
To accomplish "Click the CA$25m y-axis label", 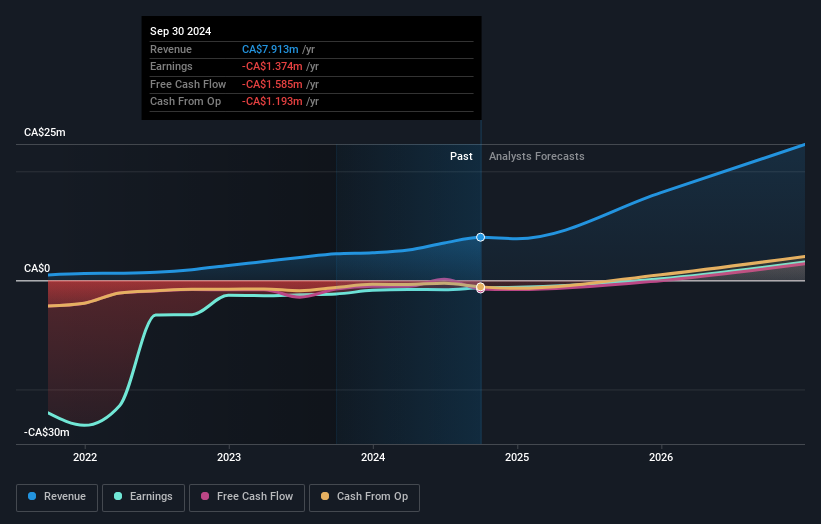I will pos(45,132).
